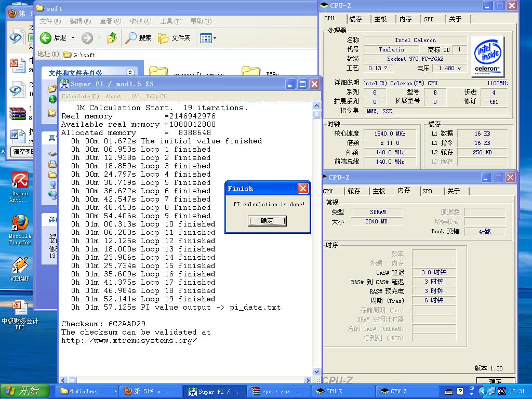Click the globe publish icon in Explorer task pane
Screen dimensions: 532x399
[52, 99]
